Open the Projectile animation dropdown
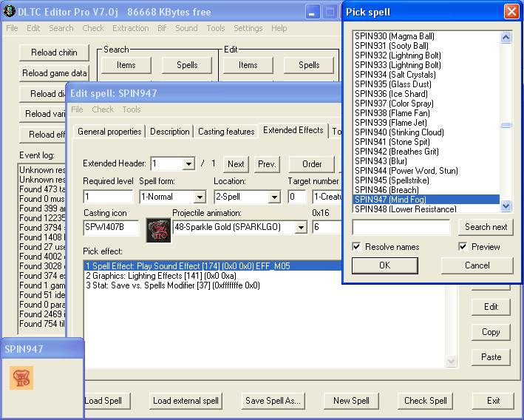 click(x=301, y=228)
